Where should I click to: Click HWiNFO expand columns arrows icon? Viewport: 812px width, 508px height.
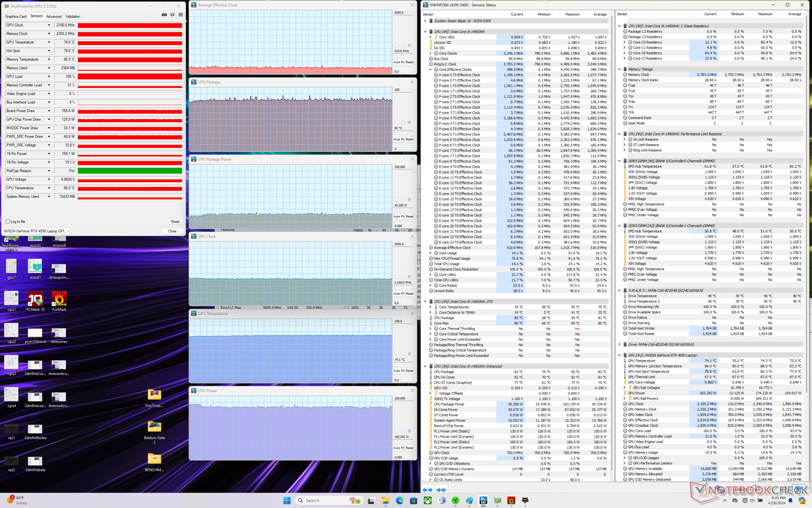pyautogui.click(x=428, y=490)
